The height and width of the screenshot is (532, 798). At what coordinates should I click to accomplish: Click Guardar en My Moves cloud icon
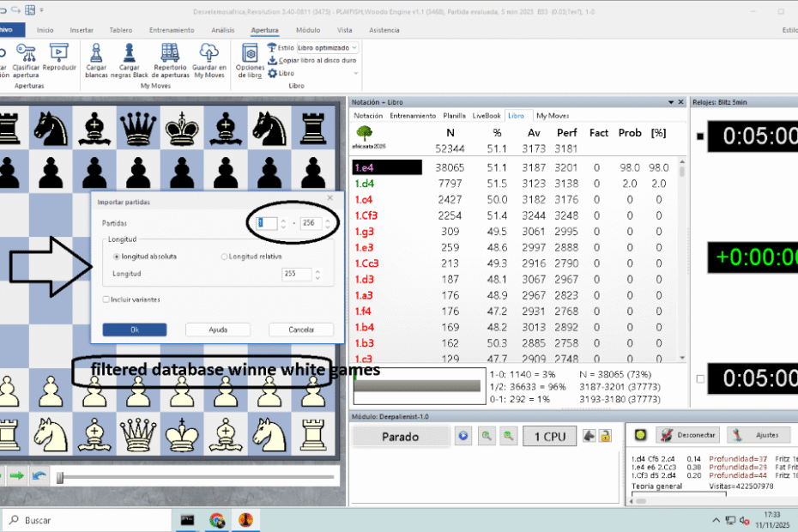click(209, 54)
